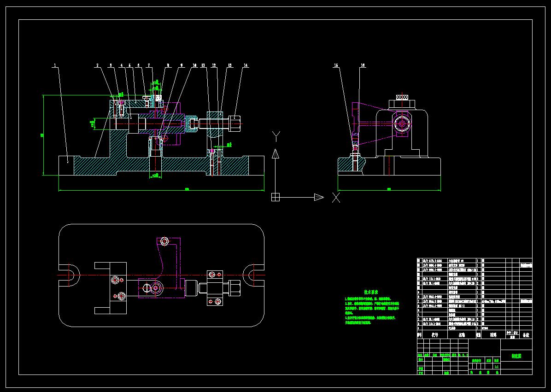The width and height of the screenshot is (551, 392).
Task: Select the 装配图 drawing title text
Action: click(516, 356)
